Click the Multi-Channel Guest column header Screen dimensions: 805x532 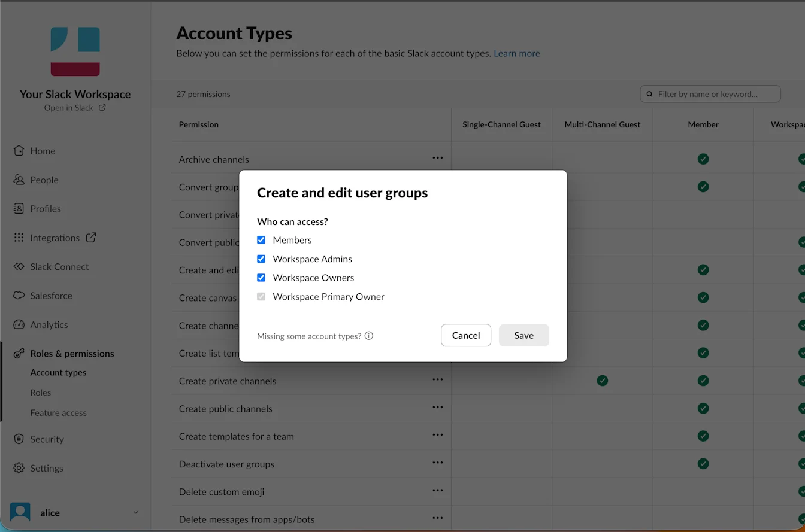(603, 124)
